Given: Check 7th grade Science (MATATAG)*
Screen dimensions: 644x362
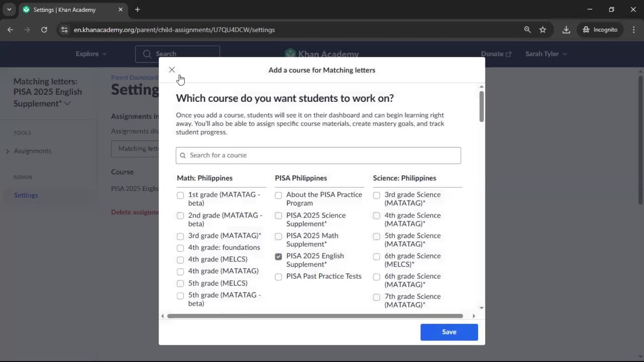Looking at the screenshot, I should click(376, 297).
